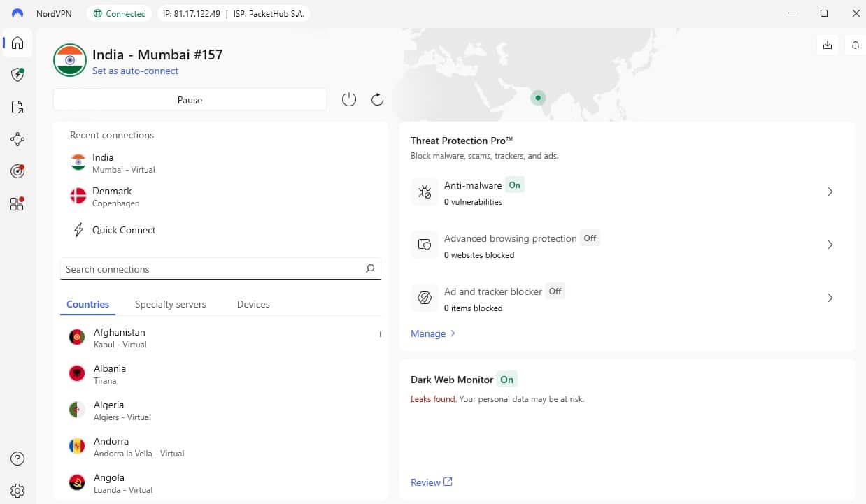Open the Settings gear icon
The height and width of the screenshot is (504, 866).
point(17,490)
